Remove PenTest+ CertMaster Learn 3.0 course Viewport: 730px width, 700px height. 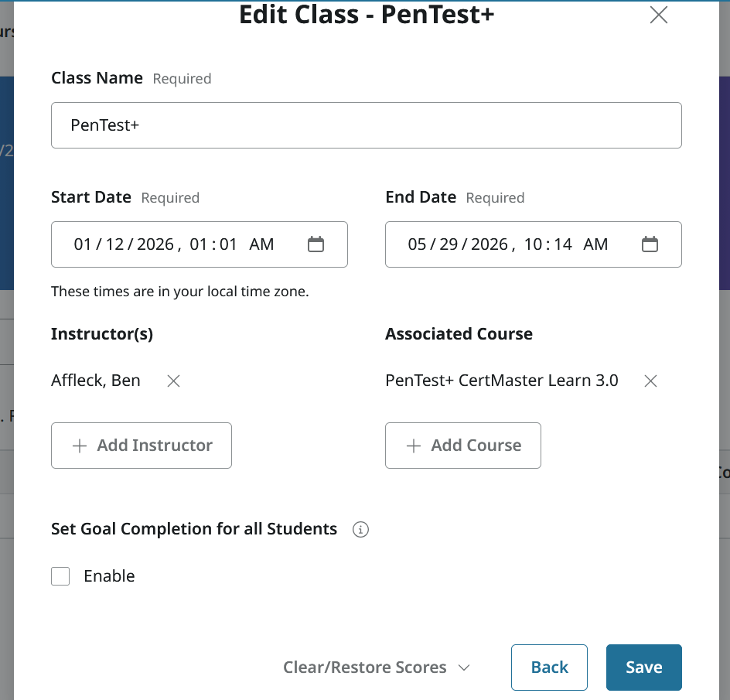[651, 381]
